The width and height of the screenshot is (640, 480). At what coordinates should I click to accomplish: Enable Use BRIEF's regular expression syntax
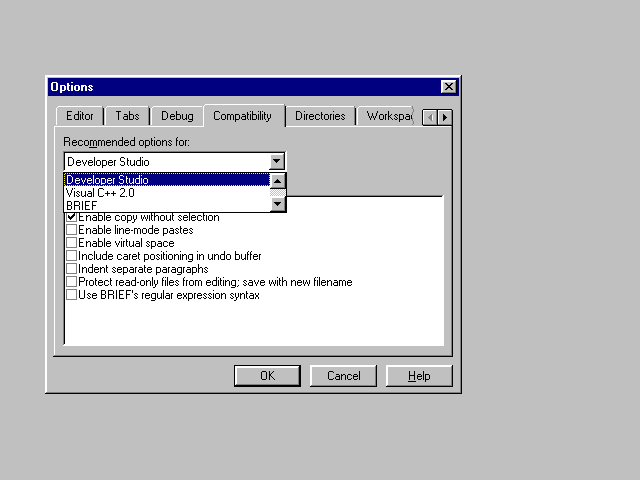[71, 295]
